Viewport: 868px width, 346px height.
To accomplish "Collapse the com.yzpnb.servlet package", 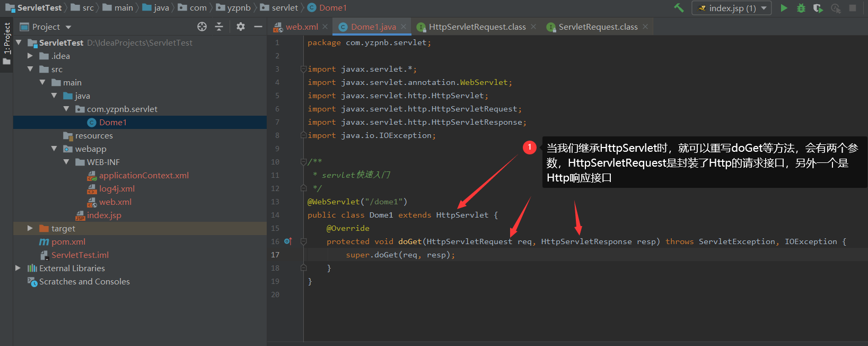I will pyautogui.click(x=66, y=109).
